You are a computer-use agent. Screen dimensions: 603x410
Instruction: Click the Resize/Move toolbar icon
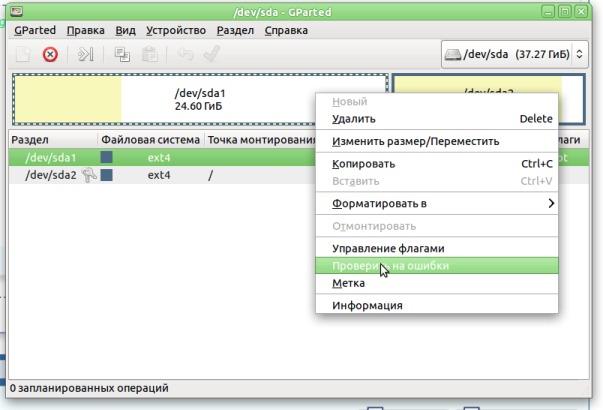[85, 54]
